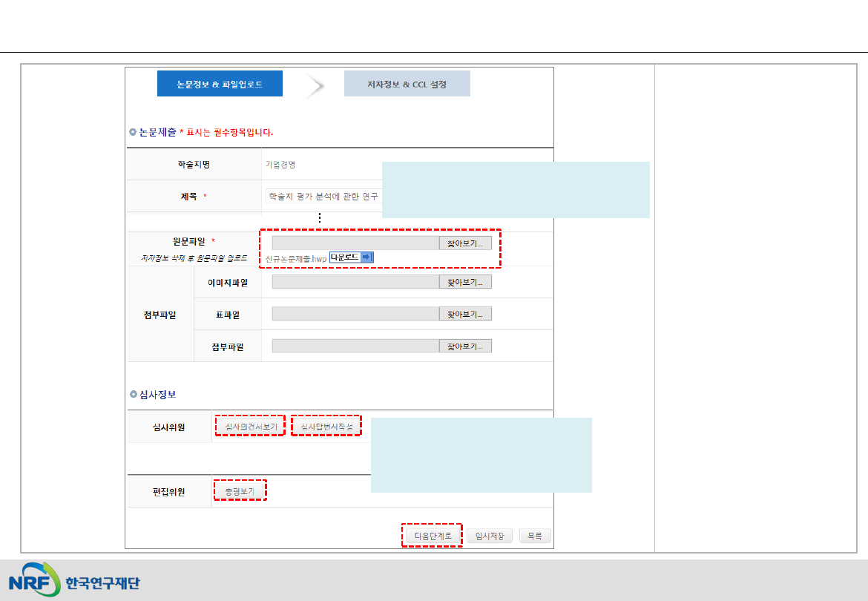
Task: Click the bullet icon beside 심사정보 heading
Action: (x=133, y=393)
